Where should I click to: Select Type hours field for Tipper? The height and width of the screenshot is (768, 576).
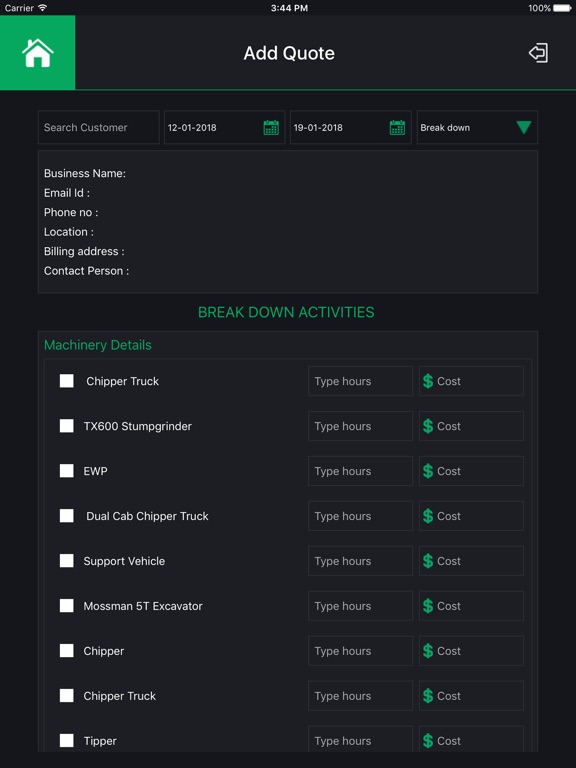coord(360,739)
